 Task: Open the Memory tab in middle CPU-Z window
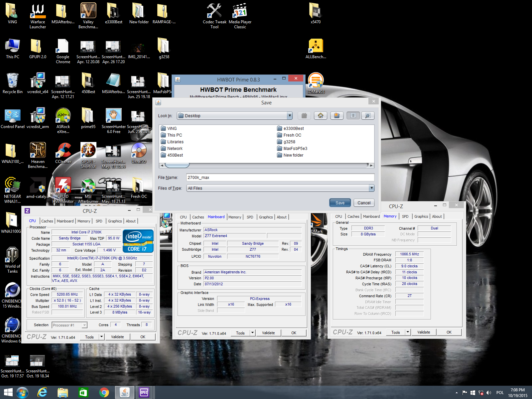[x=235, y=217]
